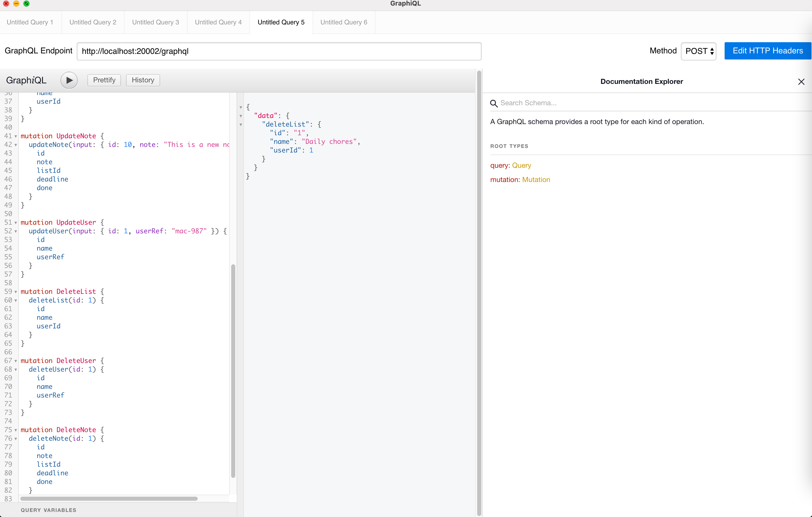Click the Prettify button

point(104,80)
